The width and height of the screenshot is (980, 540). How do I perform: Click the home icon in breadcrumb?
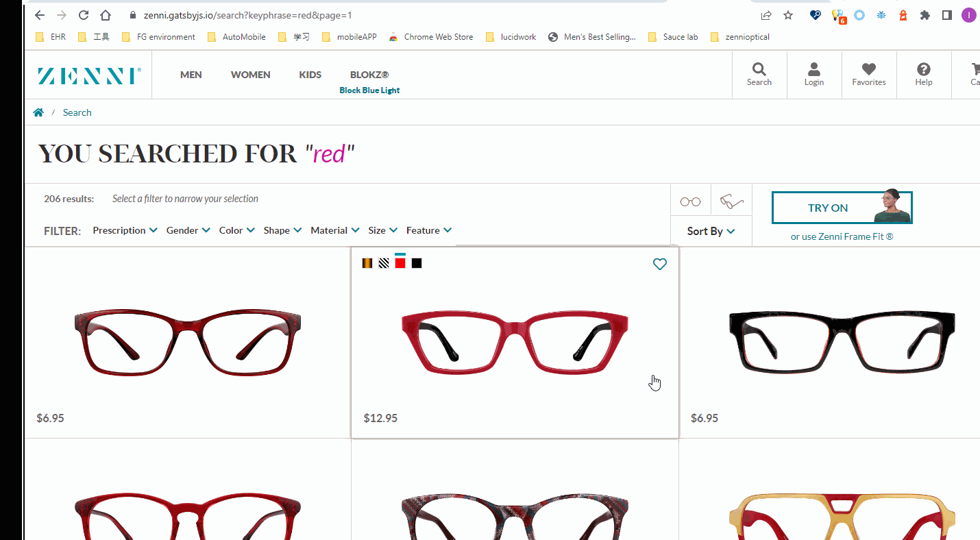pos(38,112)
